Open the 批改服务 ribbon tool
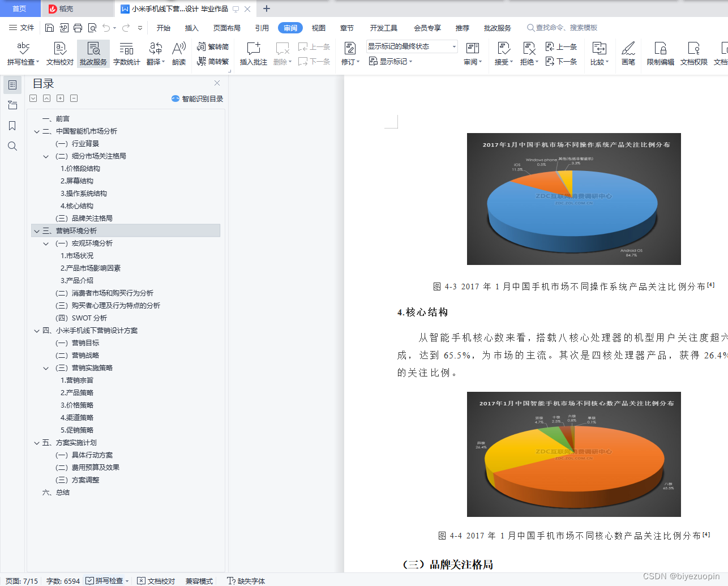Viewport: 728px width, 586px height. (93, 54)
